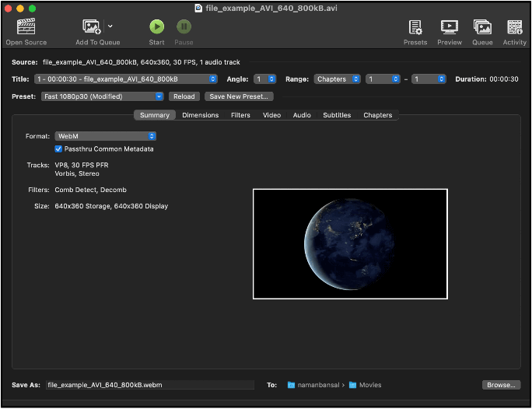
Task: Switch to the Subtitles tab
Action: pyautogui.click(x=337, y=115)
